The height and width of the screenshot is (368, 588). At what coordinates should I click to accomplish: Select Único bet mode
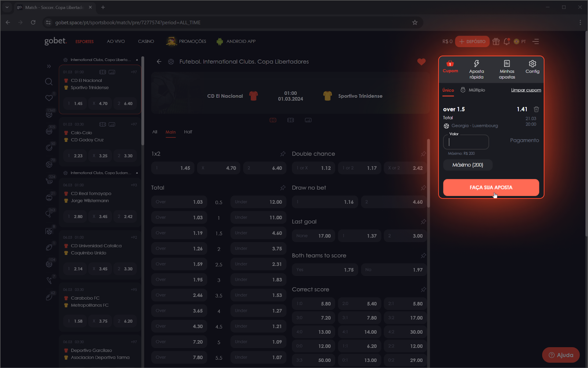point(448,90)
